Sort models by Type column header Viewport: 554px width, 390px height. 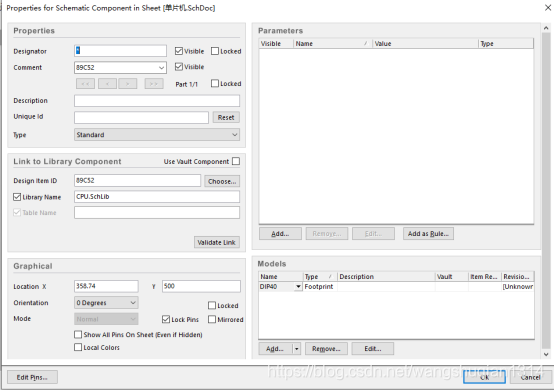pos(320,276)
